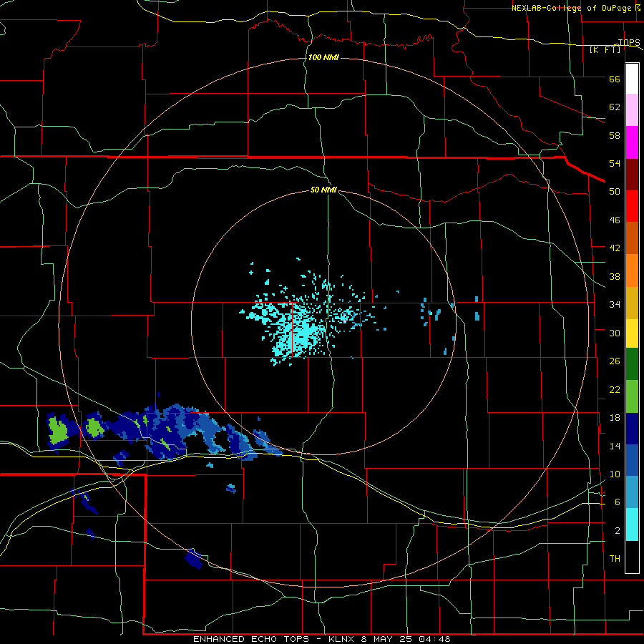Click the '50 NMI' range ring label
644x644 pixels.
tap(323, 190)
